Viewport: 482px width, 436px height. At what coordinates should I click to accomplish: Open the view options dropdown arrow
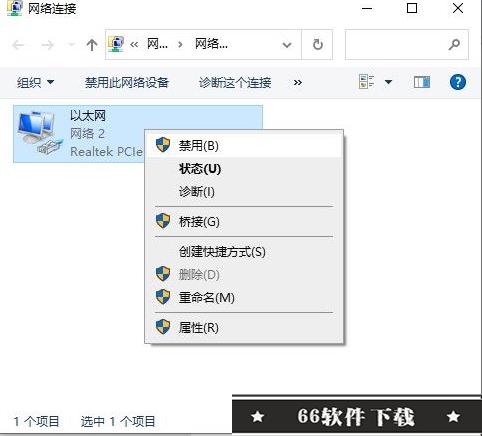(388, 82)
